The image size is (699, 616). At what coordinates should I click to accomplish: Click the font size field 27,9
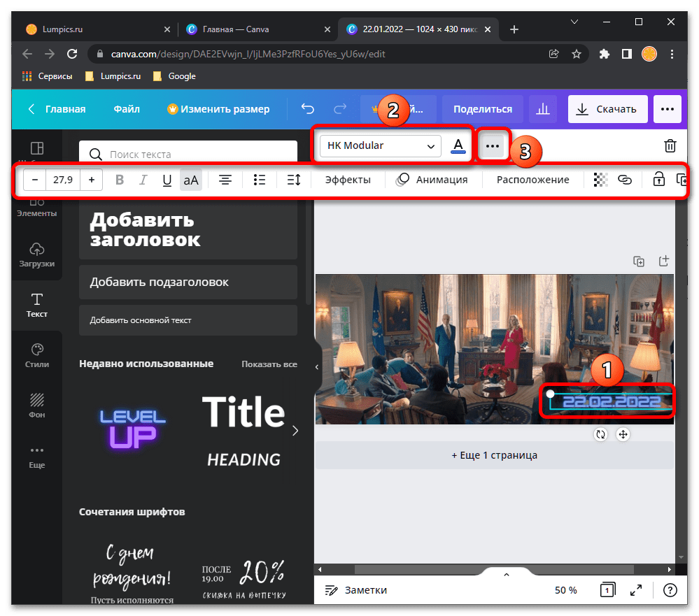63,180
